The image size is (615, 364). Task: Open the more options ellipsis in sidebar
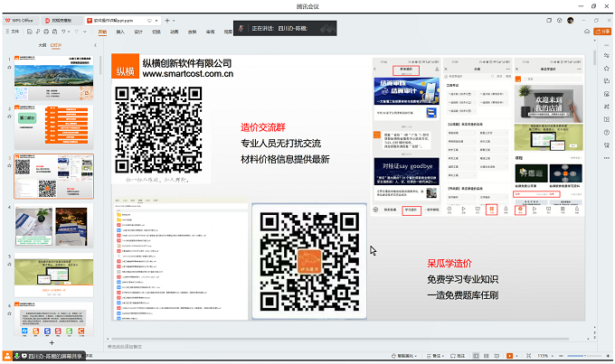(x=607, y=158)
